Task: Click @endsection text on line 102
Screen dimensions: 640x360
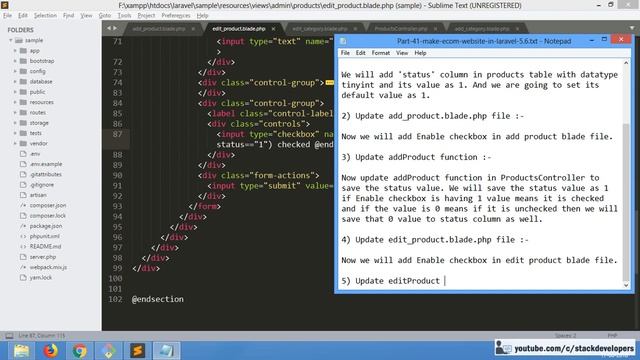Action: (158, 299)
